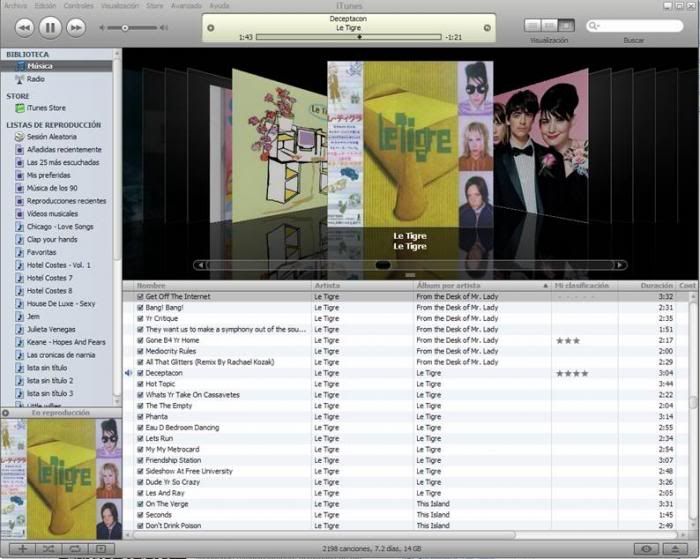700x559 pixels.
Task: Pause the playing song
Action: [x=50, y=28]
